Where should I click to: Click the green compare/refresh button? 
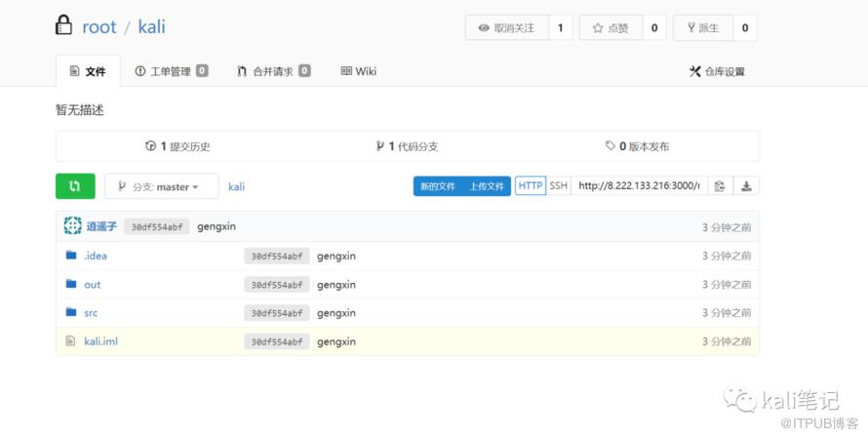75,186
